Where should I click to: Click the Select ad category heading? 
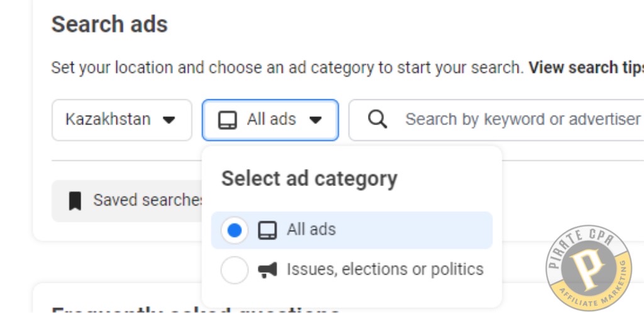click(x=309, y=179)
